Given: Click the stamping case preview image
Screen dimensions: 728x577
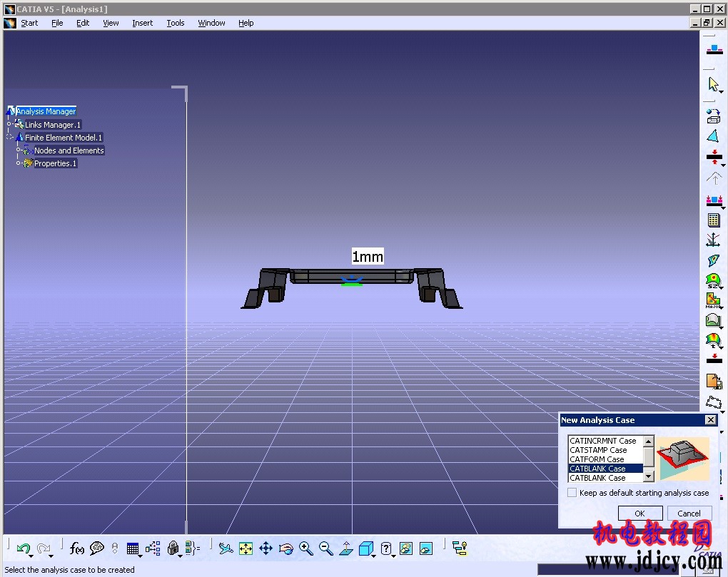Looking at the screenshot, I should tap(683, 459).
